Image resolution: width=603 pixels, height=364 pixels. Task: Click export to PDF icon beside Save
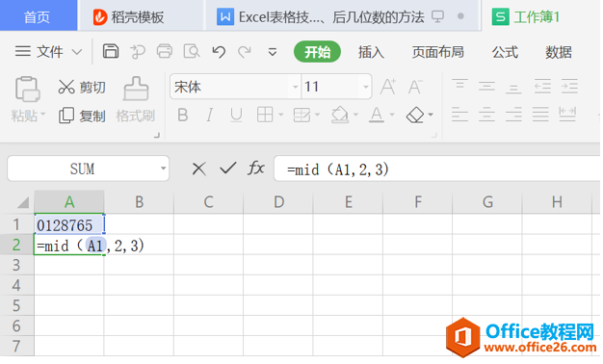pyautogui.click(x=138, y=51)
